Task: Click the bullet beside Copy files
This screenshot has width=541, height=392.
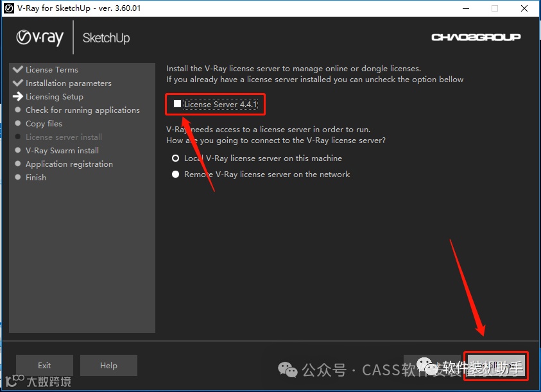Action: (x=18, y=123)
